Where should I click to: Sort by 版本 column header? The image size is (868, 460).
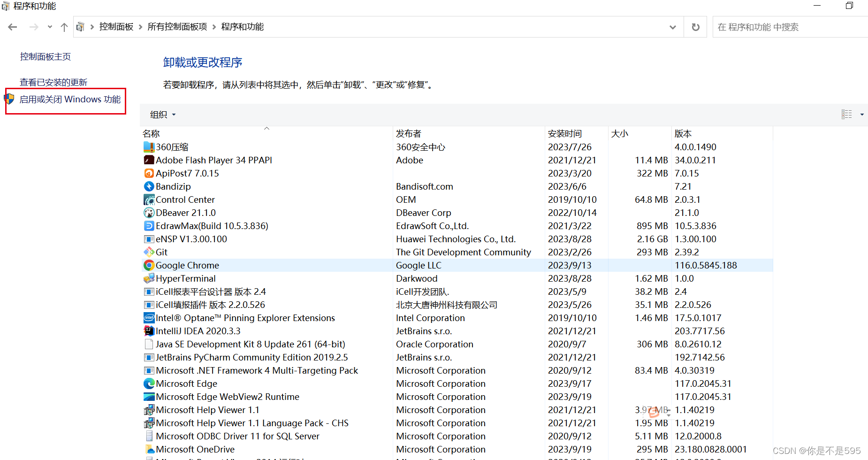[x=722, y=133]
